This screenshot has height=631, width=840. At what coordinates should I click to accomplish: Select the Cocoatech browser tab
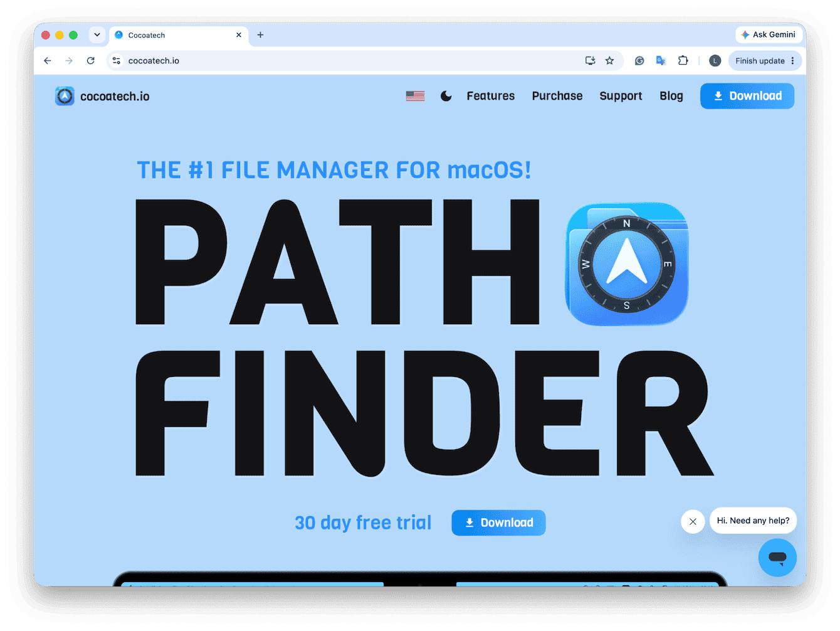coord(179,35)
